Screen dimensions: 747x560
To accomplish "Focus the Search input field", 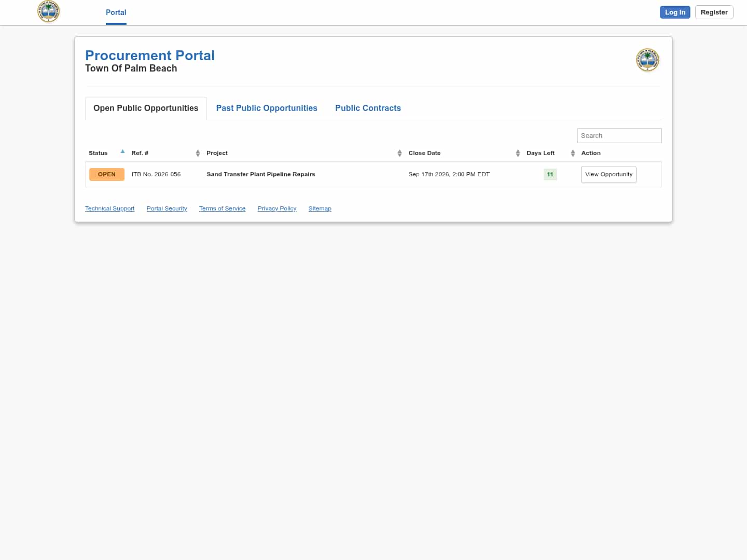I will [x=619, y=136].
